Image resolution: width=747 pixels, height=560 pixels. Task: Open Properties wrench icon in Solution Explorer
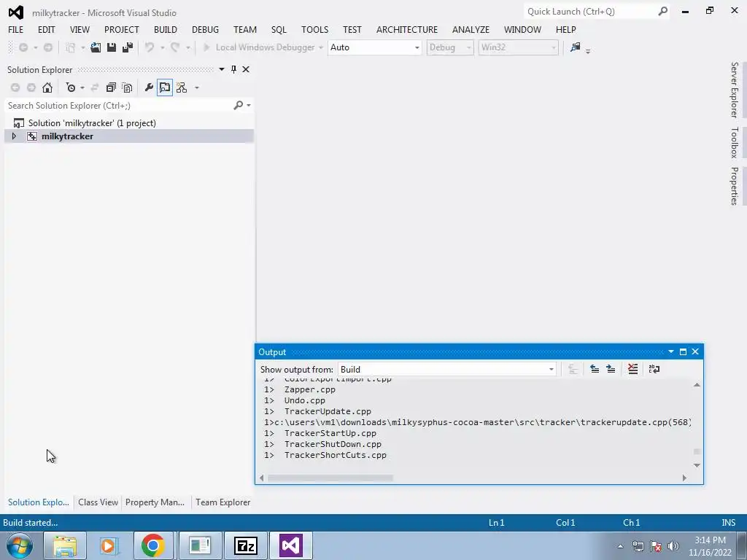[149, 87]
